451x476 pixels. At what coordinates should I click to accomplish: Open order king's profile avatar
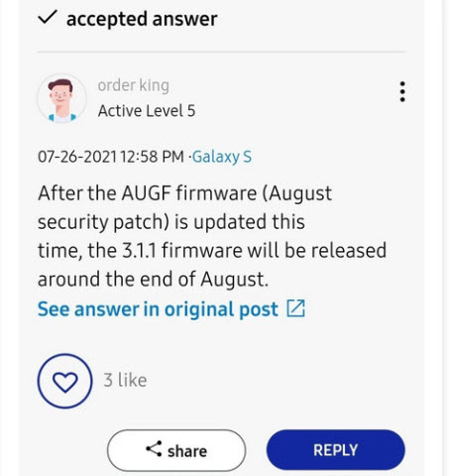[x=61, y=98]
